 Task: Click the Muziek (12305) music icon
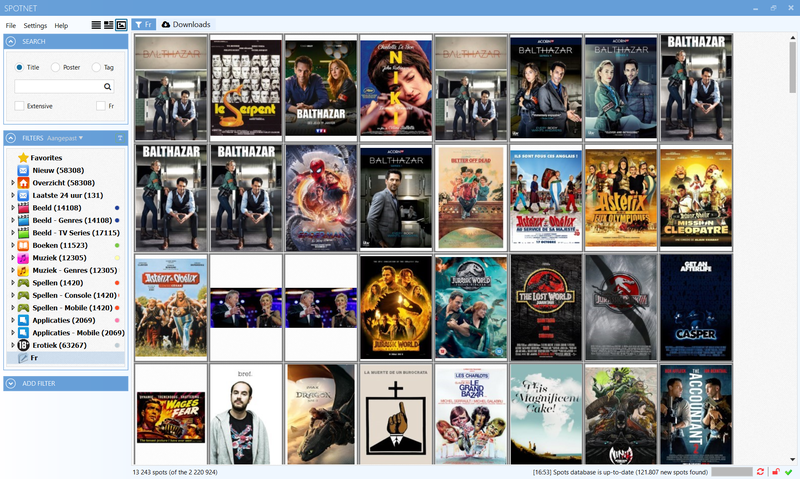tap(23, 258)
